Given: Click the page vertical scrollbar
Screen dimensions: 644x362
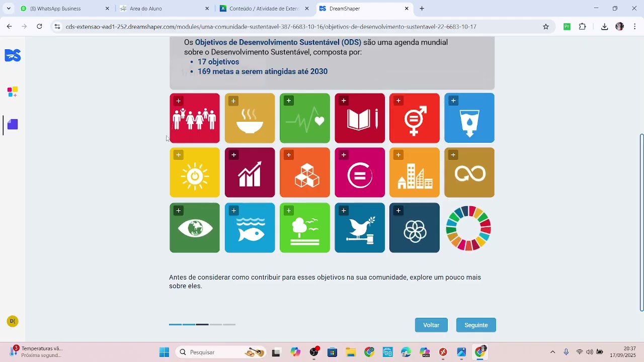Looking at the screenshot, I should click(x=641, y=222).
